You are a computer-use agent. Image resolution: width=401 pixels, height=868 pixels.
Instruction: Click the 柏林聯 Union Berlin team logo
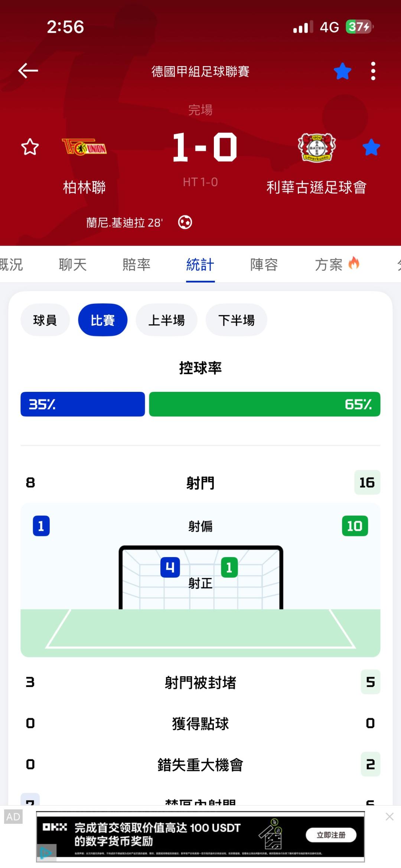click(x=84, y=147)
